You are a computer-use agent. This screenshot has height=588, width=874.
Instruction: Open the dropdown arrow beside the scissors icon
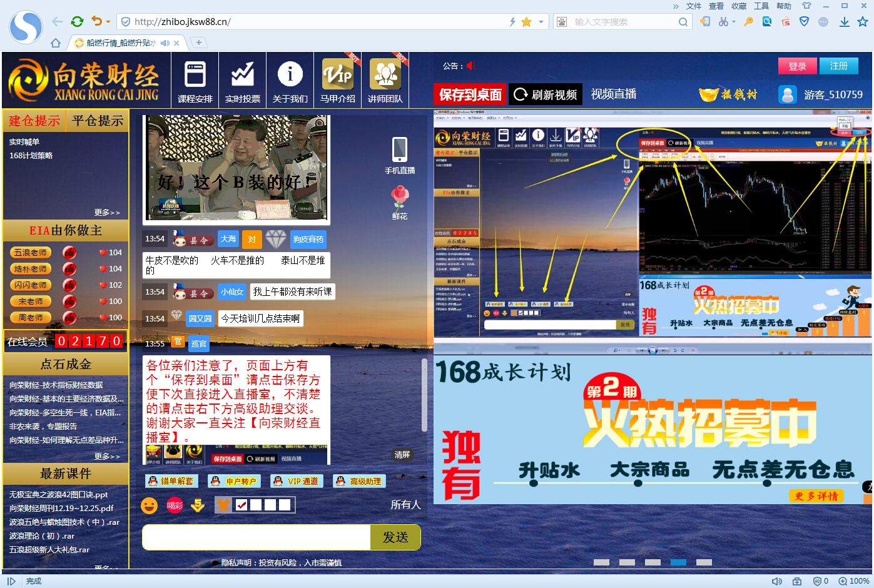click(x=733, y=22)
